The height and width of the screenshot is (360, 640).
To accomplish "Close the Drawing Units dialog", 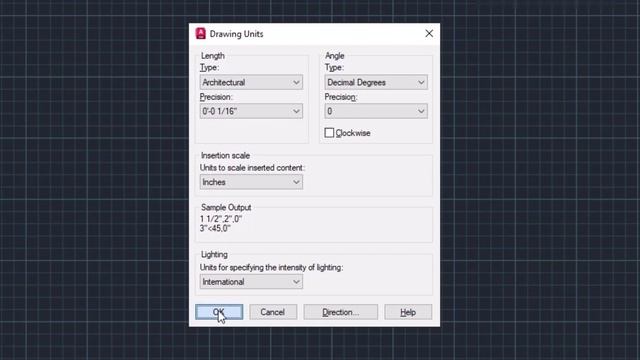I will (429, 33).
